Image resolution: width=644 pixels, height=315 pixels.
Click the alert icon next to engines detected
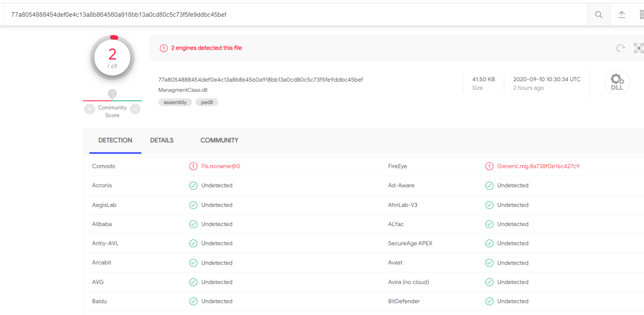(164, 48)
